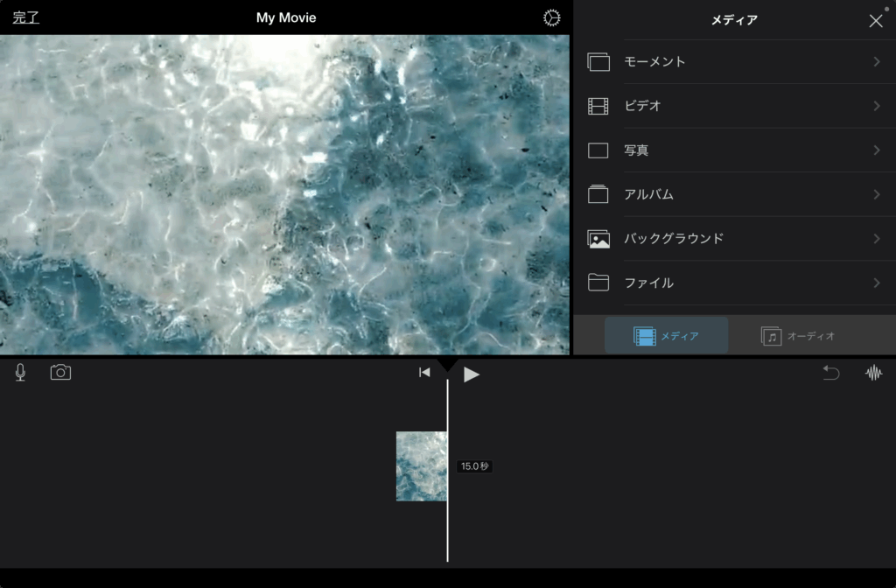The width and height of the screenshot is (896, 588).
Task: Close the メディア panel
Action: click(875, 21)
